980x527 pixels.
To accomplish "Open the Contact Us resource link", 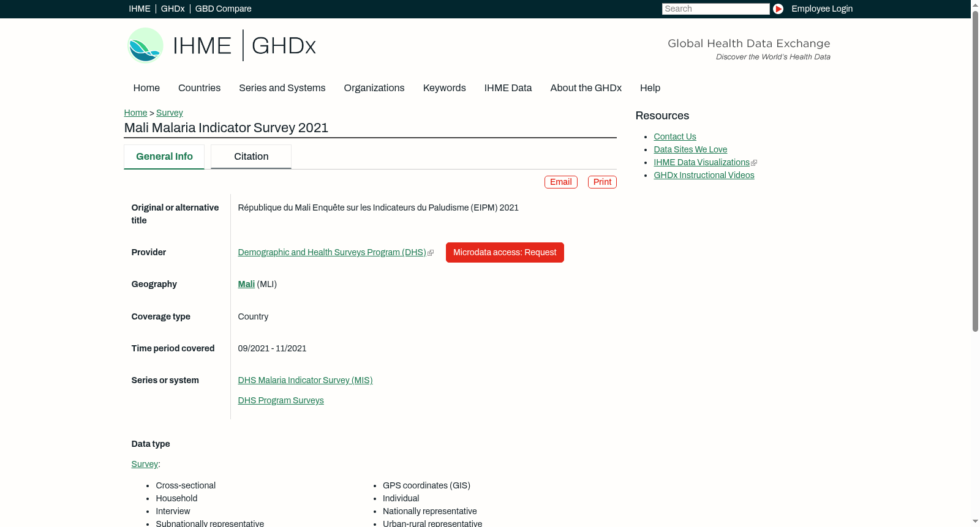I will coord(675,136).
